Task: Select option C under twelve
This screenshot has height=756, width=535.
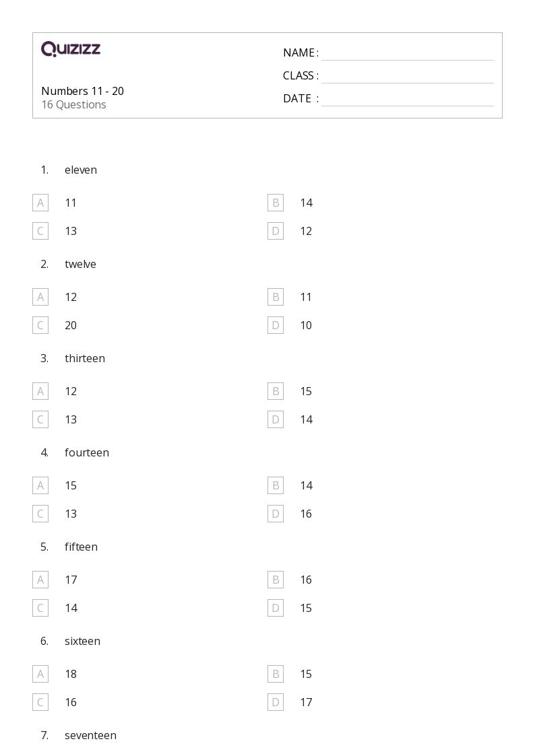Action: tap(40, 325)
